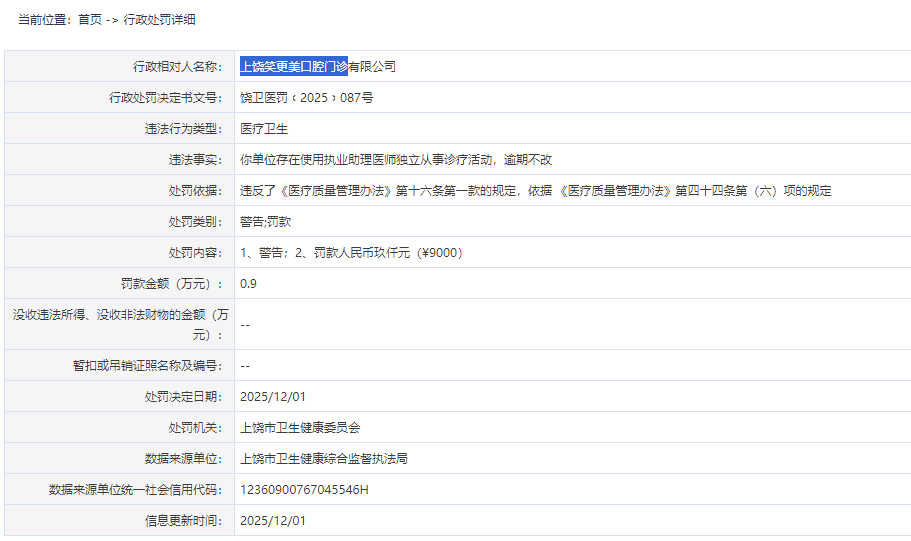The height and width of the screenshot is (541, 911).
Task: Select the penalty content mentioning ¥9000
Action: click(x=352, y=253)
